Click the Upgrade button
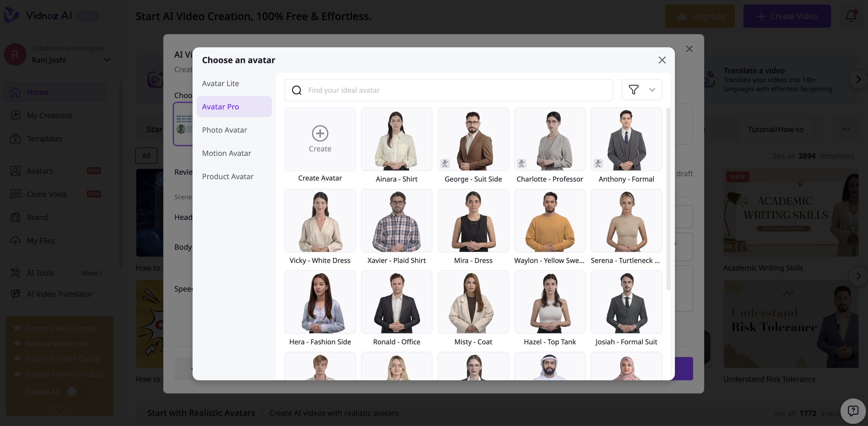This screenshot has width=868, height=426. point(699,16)
